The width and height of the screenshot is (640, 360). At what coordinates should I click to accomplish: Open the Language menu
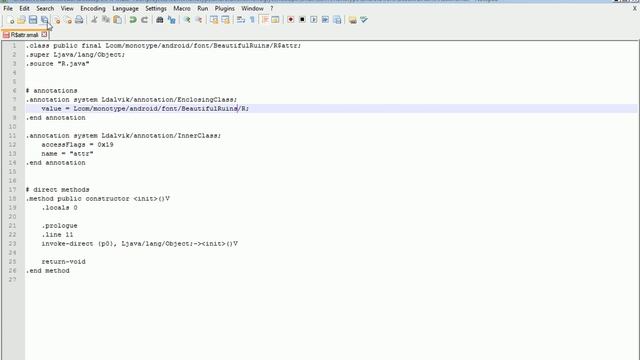click(x=125, y=8)
